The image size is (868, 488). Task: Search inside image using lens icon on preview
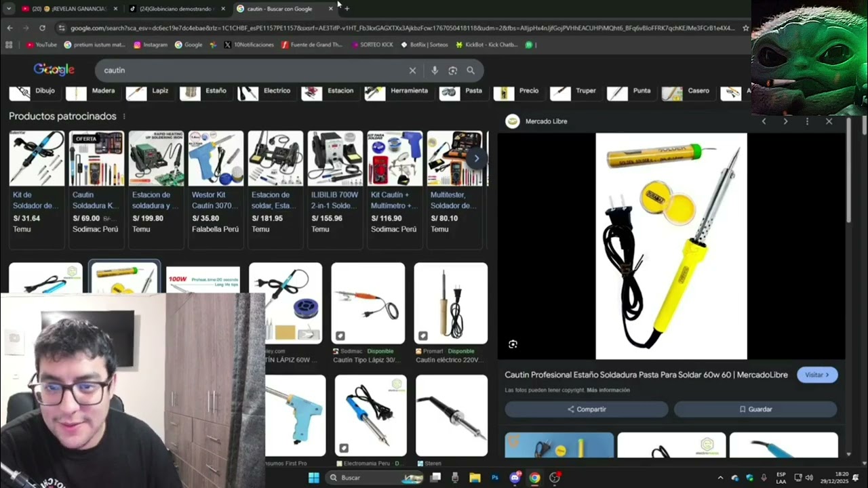513,344
